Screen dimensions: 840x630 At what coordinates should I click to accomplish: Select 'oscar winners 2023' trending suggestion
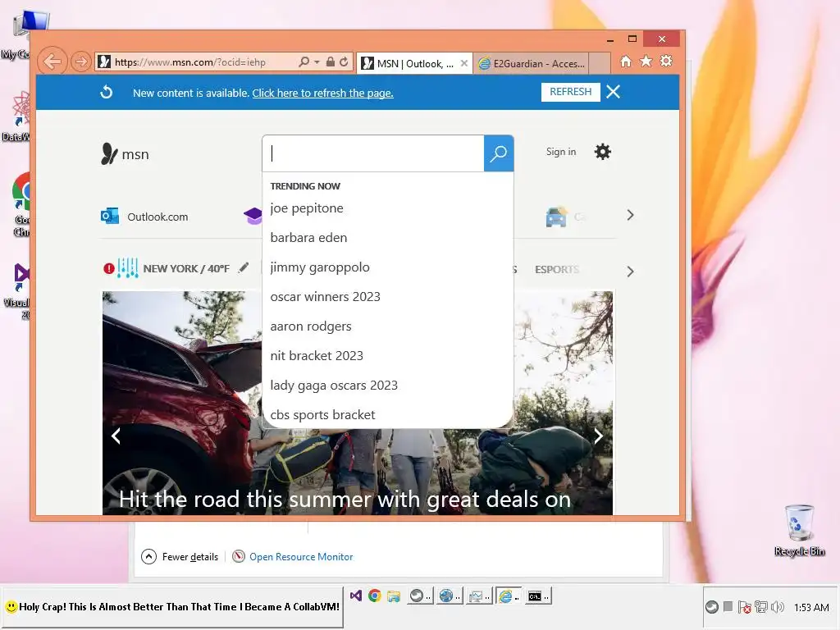pyautogui.click(x=388, y=296)
